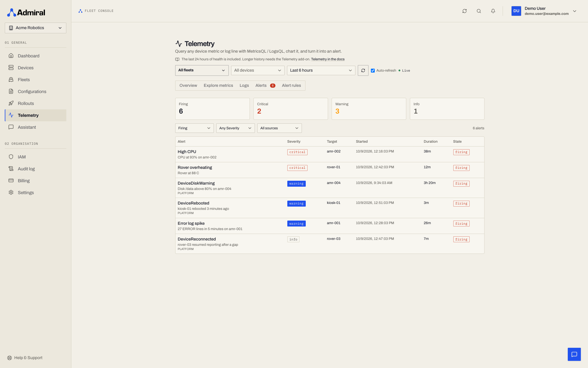Open the Firing state filter dropdown
Image resolution: width=588 pixels, height=368 pixels.
click(x=194, y=128)
